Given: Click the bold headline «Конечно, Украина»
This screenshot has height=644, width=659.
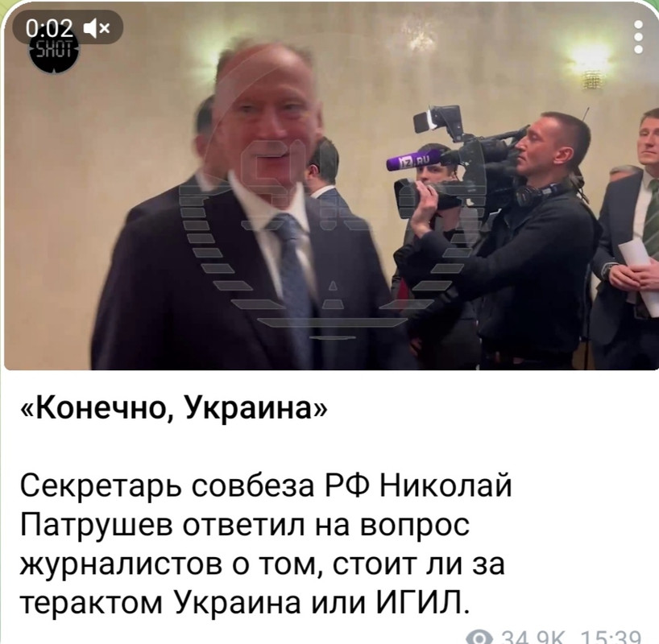Looking at the screenshot, I should [x=173, y=407].
